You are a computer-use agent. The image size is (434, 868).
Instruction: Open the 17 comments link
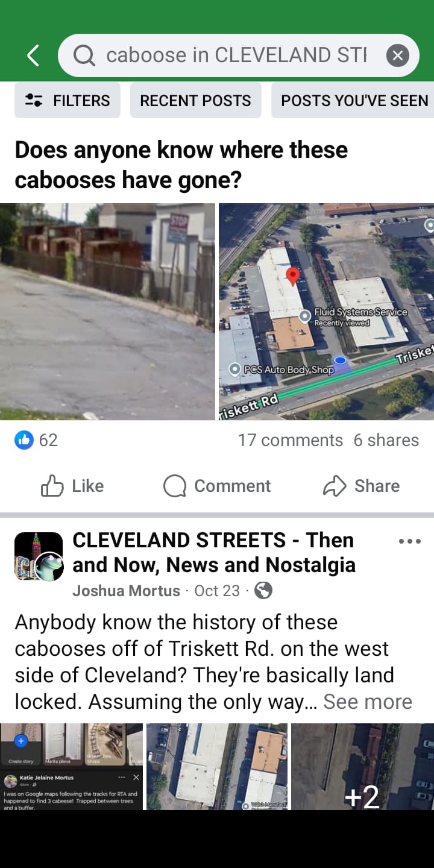pos(290,440)
